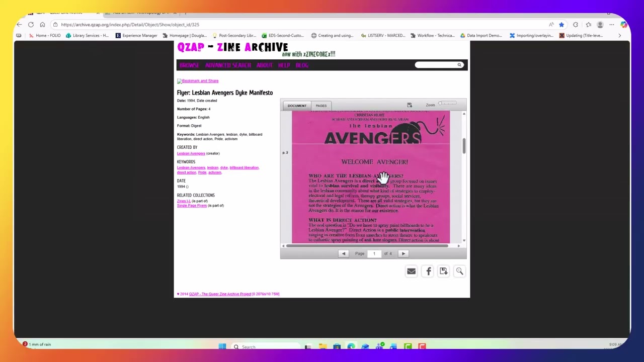Select the Pride keyword link
The height and width of the screenshot is (362, 644).
click(202, 172)
